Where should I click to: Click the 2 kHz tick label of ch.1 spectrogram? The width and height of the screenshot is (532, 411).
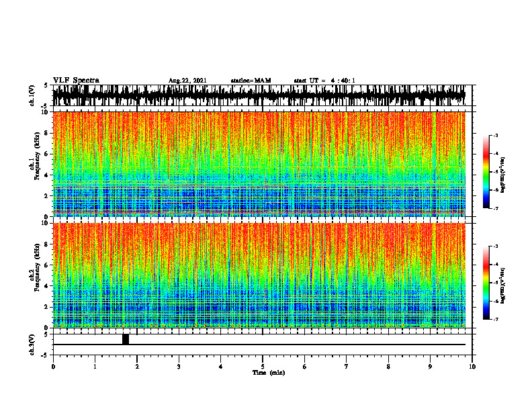pos(47,195)
